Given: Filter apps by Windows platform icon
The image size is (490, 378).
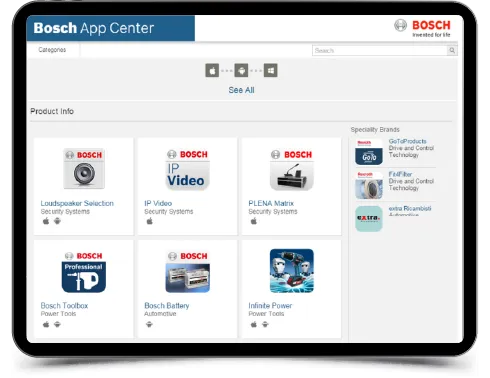Looking at the screenshot, I should coord(271,71).
